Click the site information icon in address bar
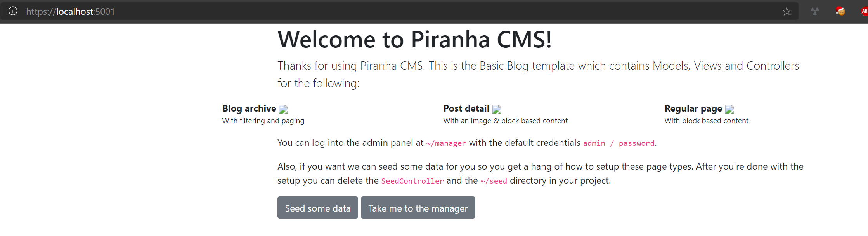This screenshot has width=868, height=236. 12,11
